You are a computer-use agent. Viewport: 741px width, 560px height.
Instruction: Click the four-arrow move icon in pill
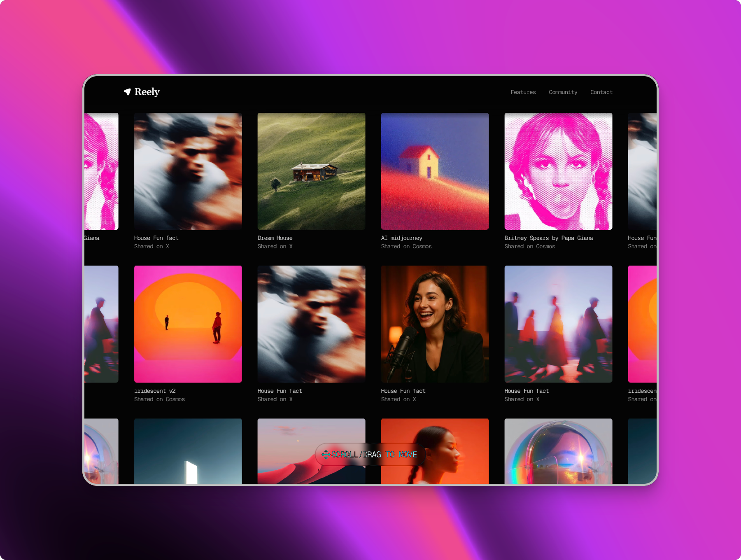(x=326, y=455)
